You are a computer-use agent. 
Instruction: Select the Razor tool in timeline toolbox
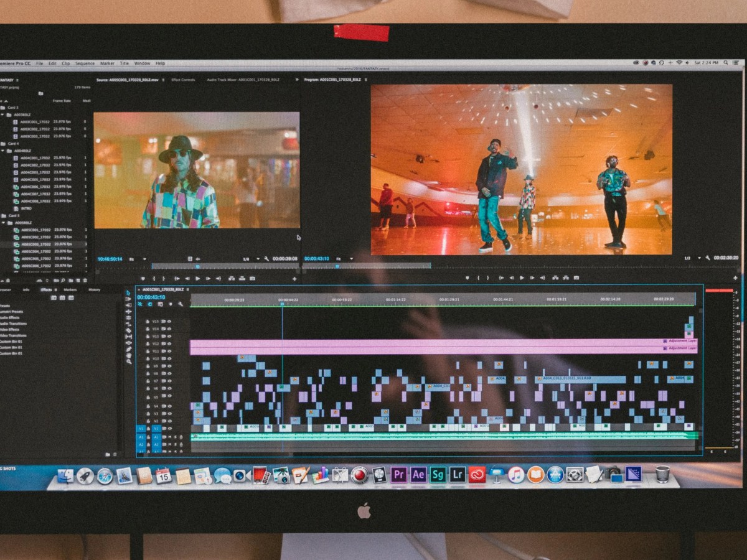coord(129,330)
